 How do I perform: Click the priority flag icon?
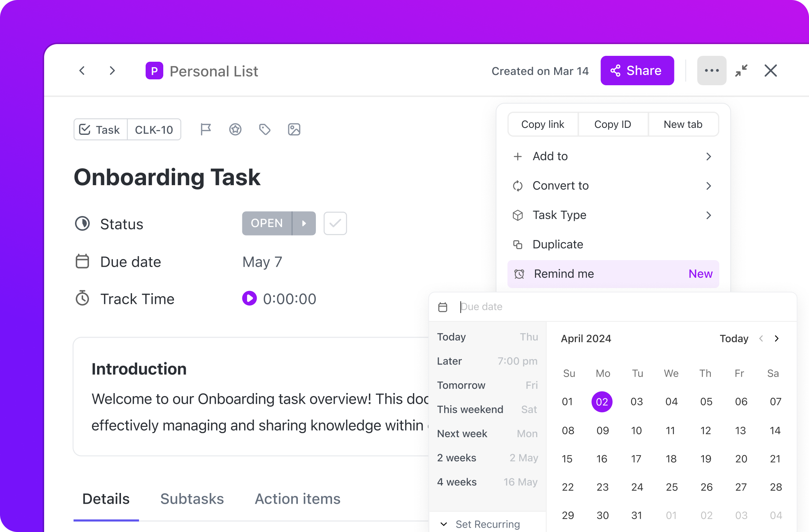[206, 129]
